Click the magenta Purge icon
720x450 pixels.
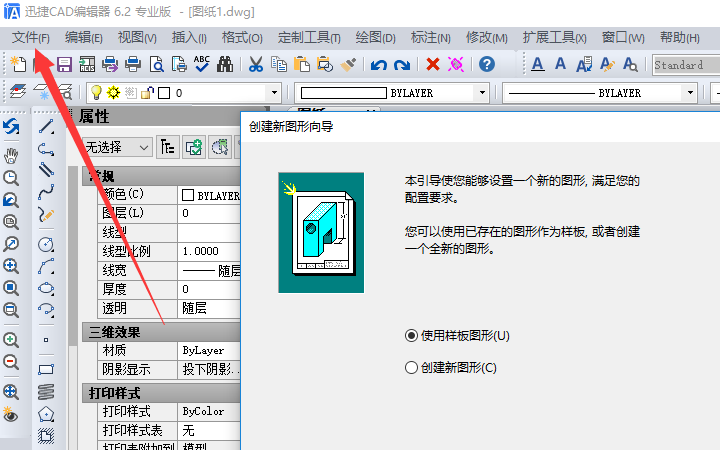tap(456, 64)
